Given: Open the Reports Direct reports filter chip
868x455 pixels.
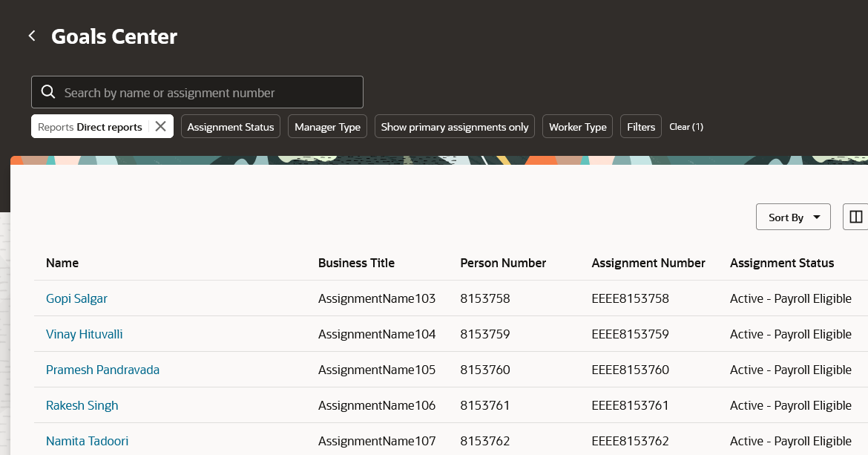Looking at the screenshot, I should point(90,127).
